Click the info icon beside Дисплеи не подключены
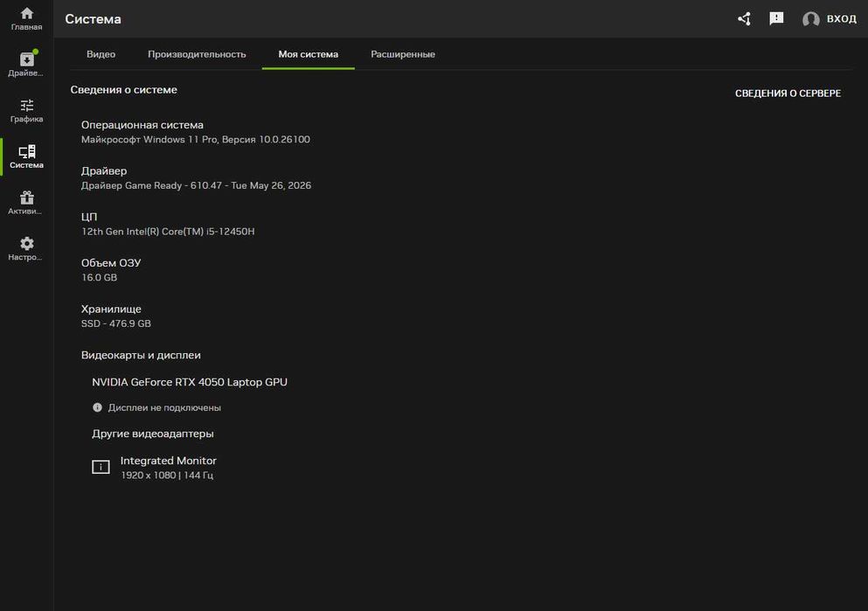 97,407
